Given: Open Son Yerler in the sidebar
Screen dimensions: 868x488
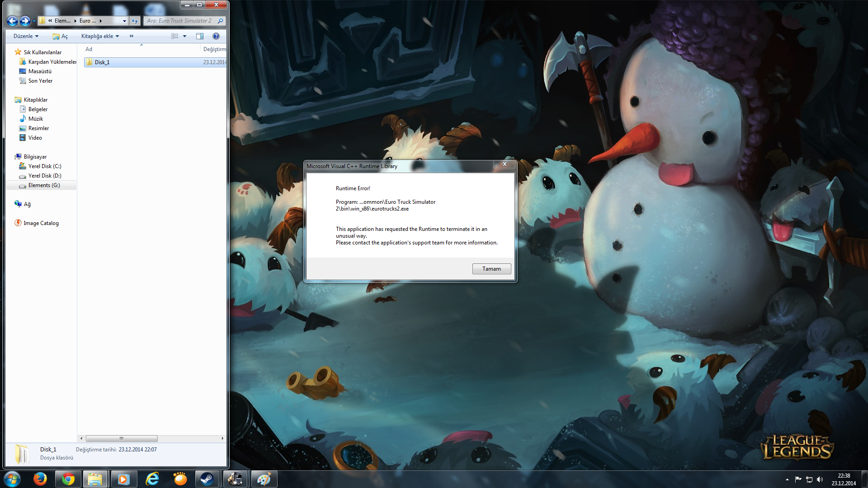Looking at the screenshot, I should point(40,81).
